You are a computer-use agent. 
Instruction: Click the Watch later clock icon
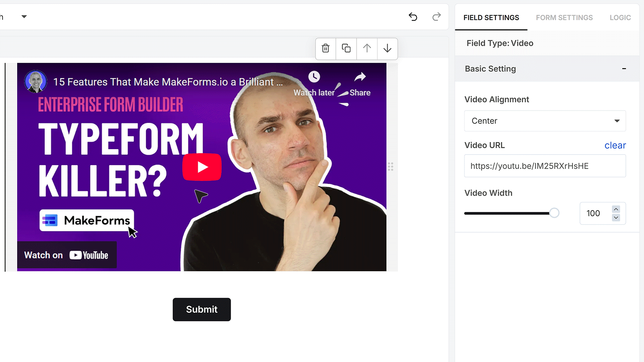(x=314, y=77)
